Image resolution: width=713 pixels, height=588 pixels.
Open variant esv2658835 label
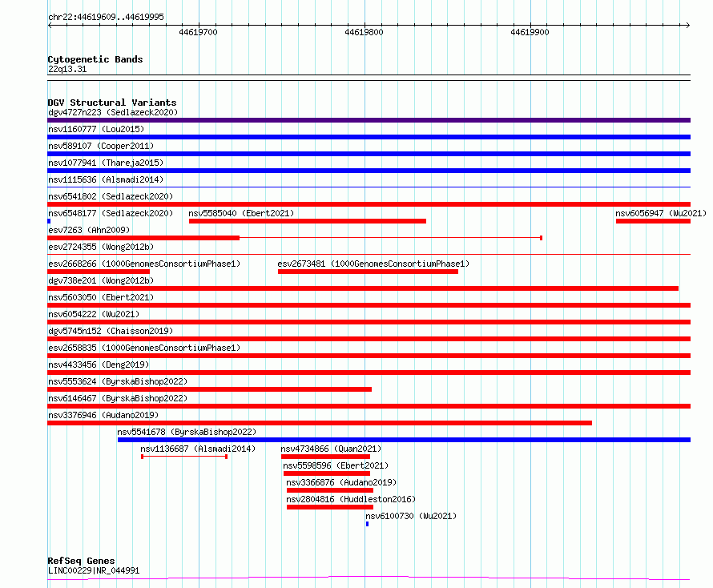144,348
